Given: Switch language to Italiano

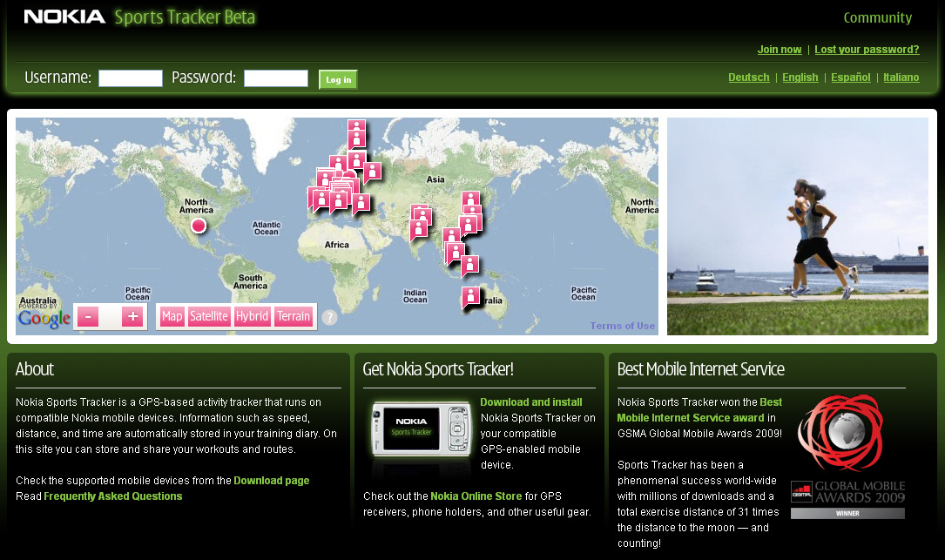Looking at the screenshot, I should coord(901,78).
